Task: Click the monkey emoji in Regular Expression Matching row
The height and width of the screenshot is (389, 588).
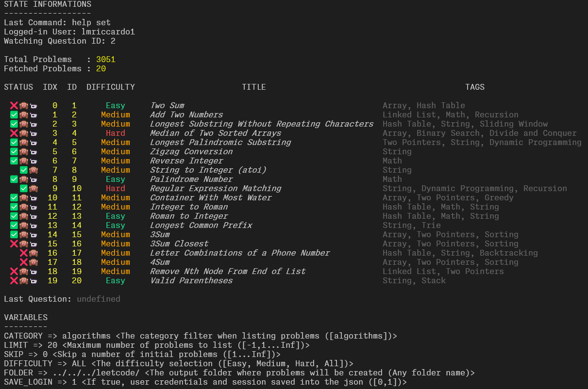Action: pos(33,188)
